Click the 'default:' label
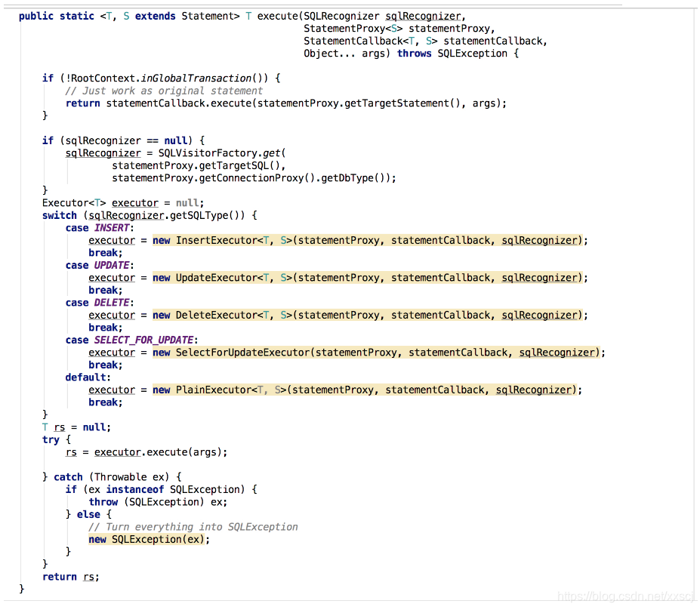 (x=88, y=377)
